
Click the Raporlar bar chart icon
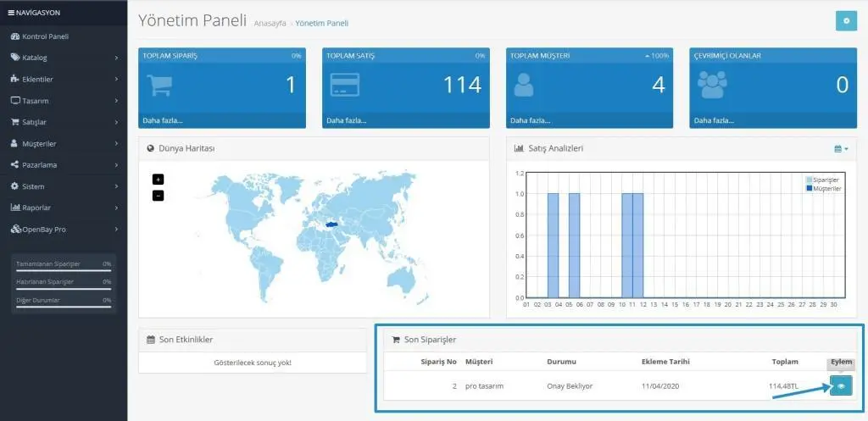(15, 208)
